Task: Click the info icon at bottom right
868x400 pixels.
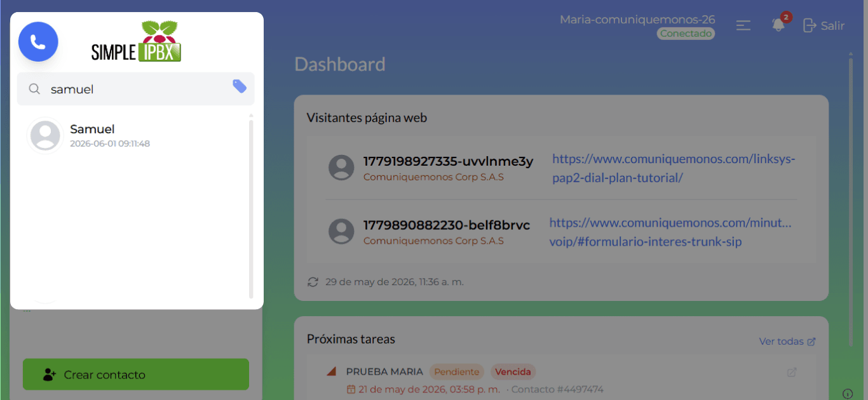Action: (x=848, y=393)
